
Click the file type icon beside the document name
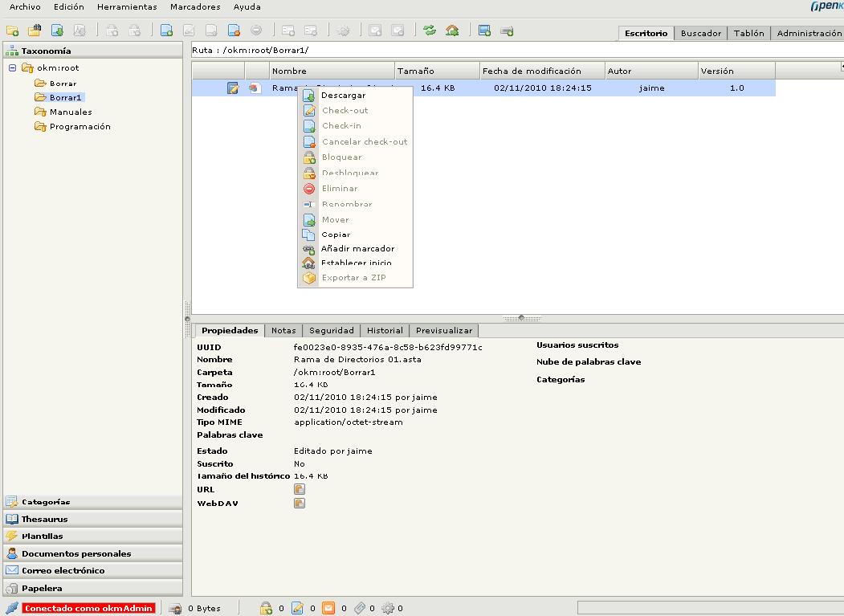tap(255, 88)
